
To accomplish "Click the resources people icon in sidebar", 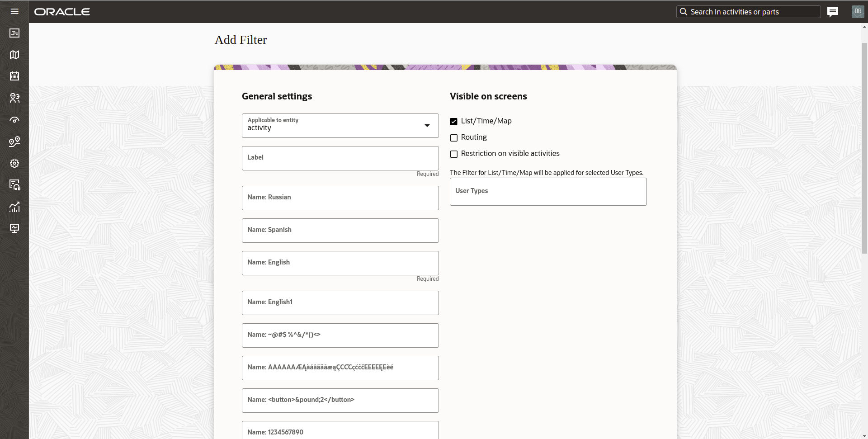I will pos(14,98).
